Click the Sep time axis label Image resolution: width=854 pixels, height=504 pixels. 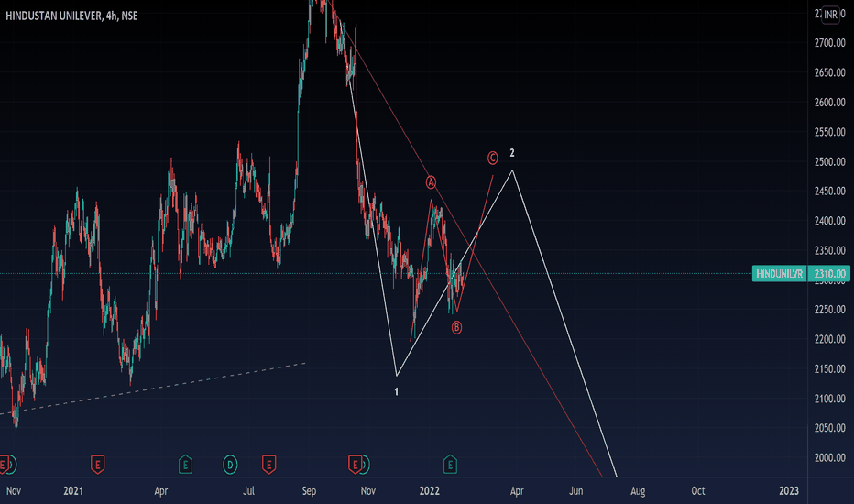pyautogui.click(x=309, y=491)
